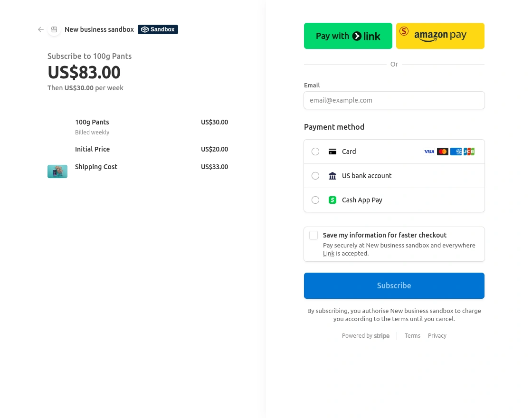Click the Sandbox badge
Viewport: 532px width, 418px height.
pos(158,29)
